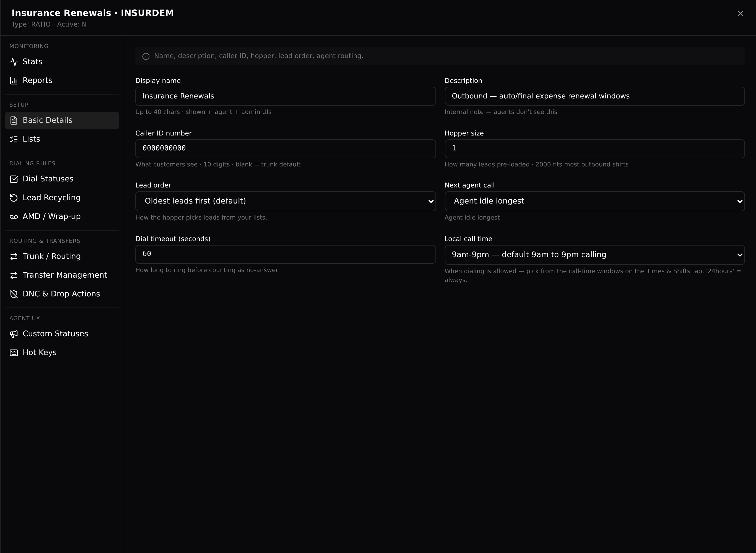Click the 'Up to 40 chars' hint text
Image resolution: width=756 pixels, height=553 pixels.
click(x=203, y=112)
